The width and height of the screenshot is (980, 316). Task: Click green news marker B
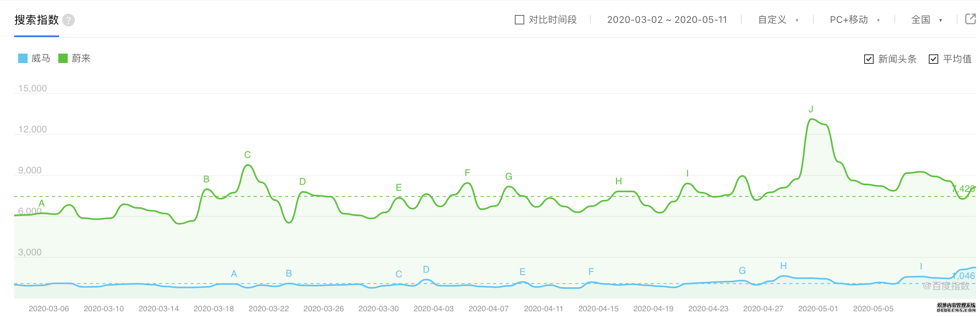(206, 179)
